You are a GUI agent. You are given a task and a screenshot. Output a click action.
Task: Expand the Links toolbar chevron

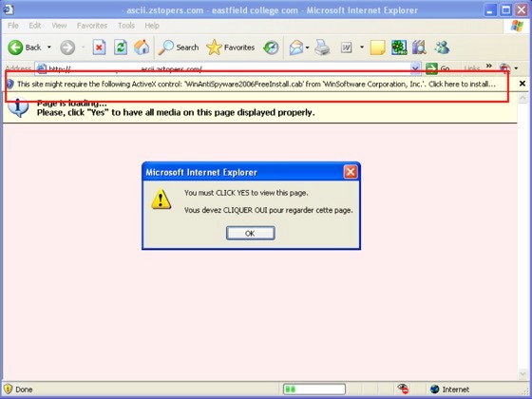pos(488,66)
